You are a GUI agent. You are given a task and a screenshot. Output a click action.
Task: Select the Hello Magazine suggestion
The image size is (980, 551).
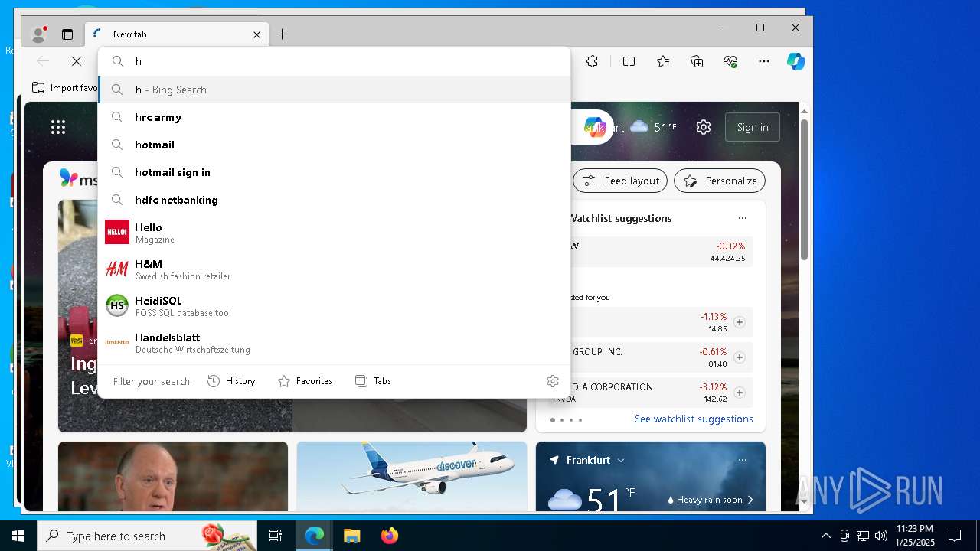click(335, 232)
